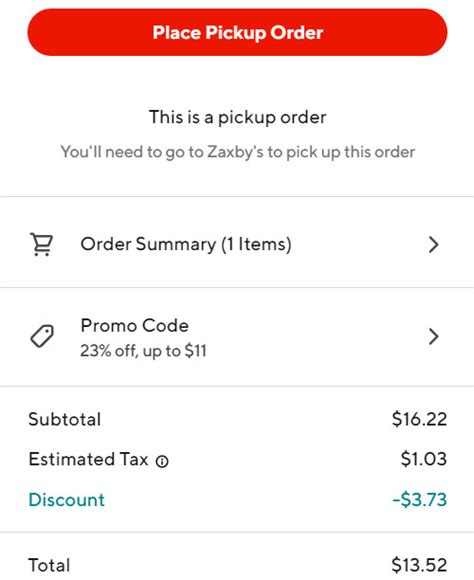Expand the Order Summary chevron
The width and height of the screenshot is (474, 580).
click(x=433, y=245)
